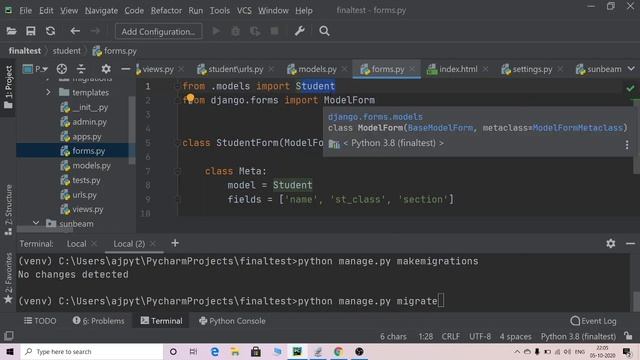This screenshot has width=640, height=360.
Task: Open Chrome from the taskbar
Action: click(x=338, y=351)
